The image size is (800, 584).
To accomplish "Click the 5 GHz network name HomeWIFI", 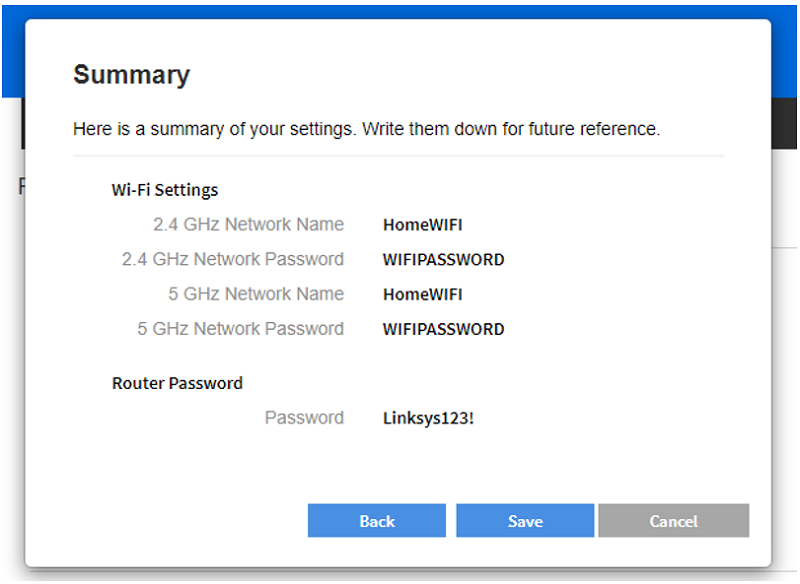I will pos(422,294).
